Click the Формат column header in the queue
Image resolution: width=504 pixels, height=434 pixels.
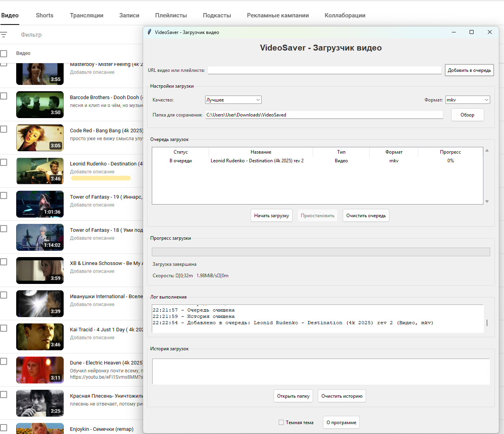pyautogui.click(x=394, y=152)
